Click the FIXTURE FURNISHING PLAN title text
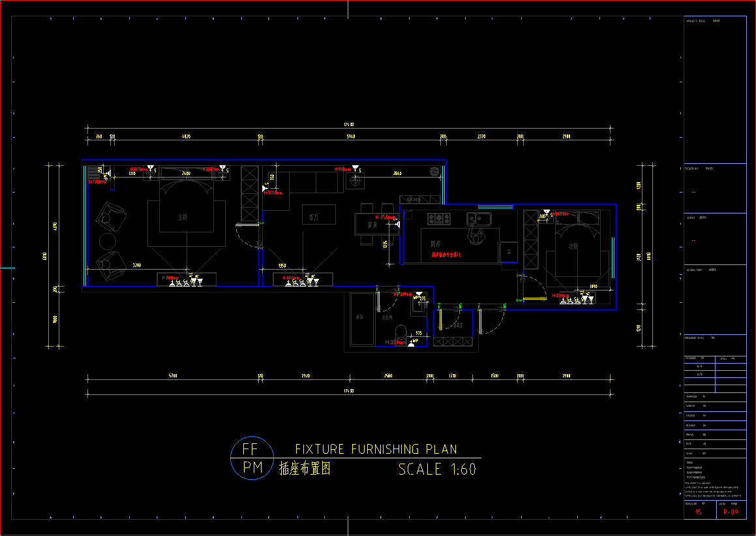The image size is (756, 536). click(376, 449)
